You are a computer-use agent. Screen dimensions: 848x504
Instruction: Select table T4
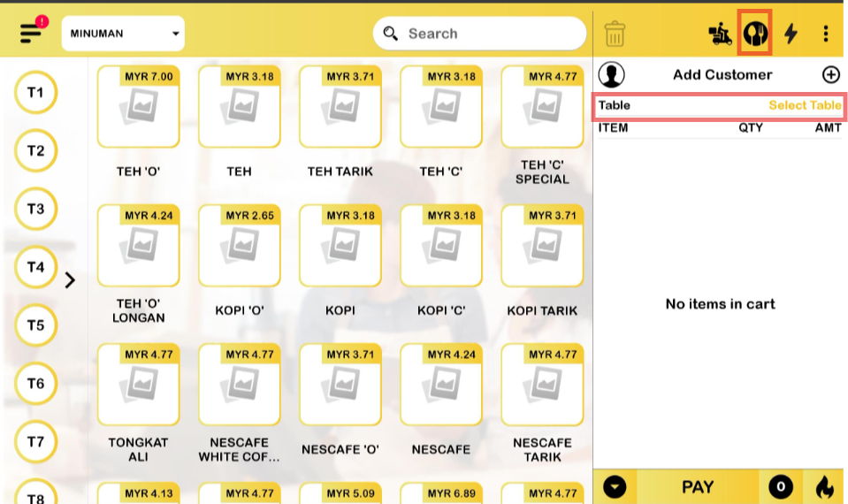click(35, 266)
